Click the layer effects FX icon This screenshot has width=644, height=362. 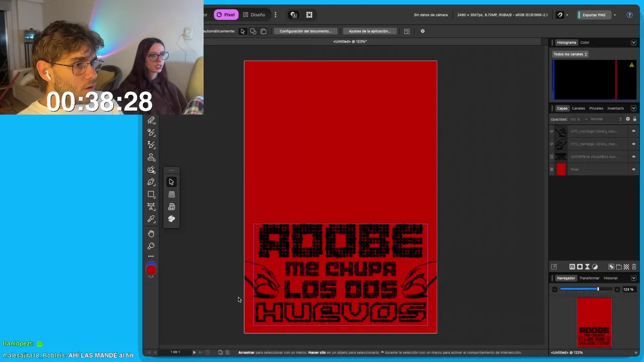[572, 267]
